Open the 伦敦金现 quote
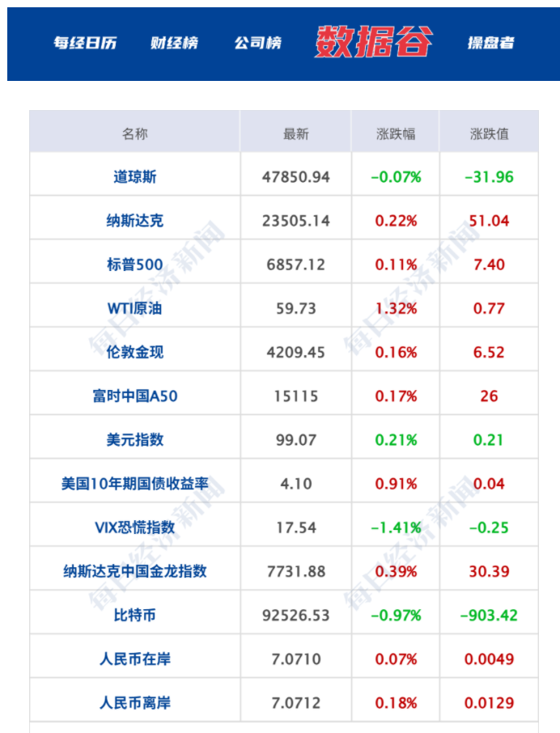560x733 pixels. (x=135, y=352)
